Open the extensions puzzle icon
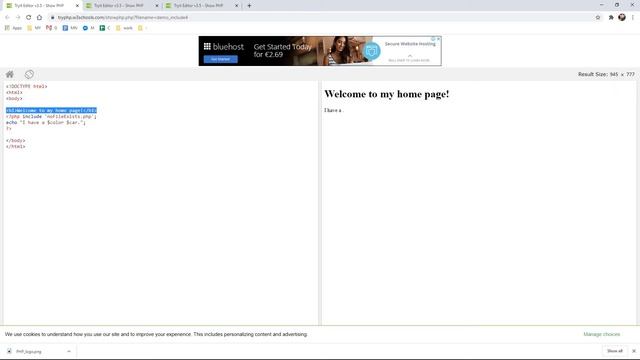The width and height of the screenshot is (640, 360). pyautogui.click(x=611, y=18)
